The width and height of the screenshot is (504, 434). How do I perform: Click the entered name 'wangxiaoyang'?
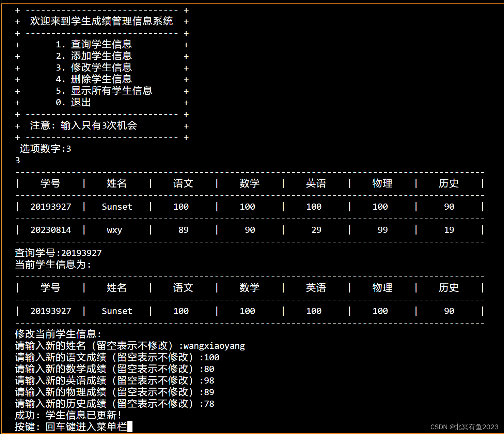point(214,346)
